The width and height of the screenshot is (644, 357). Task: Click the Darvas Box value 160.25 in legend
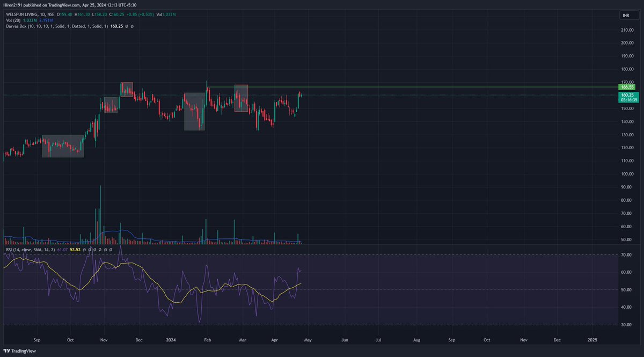[116, 26]
